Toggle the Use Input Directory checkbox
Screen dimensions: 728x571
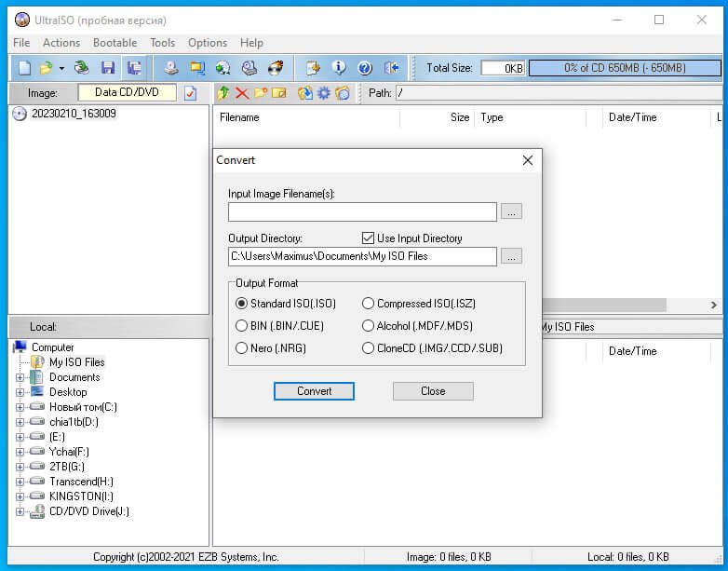[368, 238]
